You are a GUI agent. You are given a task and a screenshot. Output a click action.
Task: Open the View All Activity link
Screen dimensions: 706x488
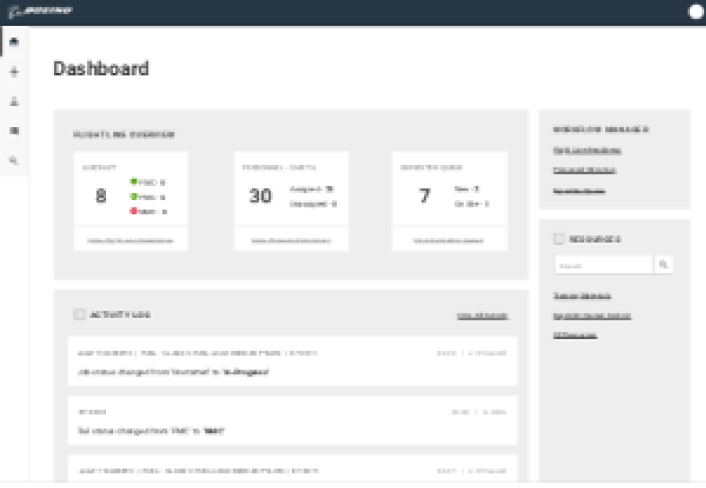[x=483, y=316]
